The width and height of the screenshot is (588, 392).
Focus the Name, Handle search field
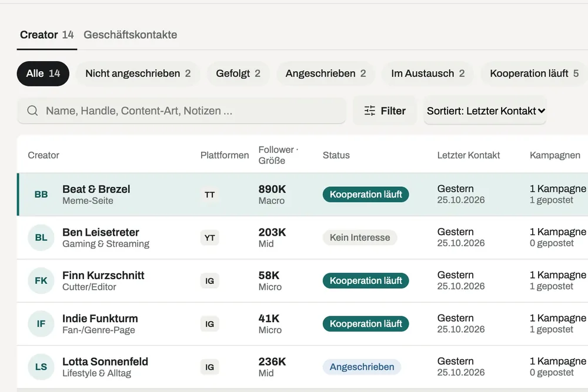(182, 110)
